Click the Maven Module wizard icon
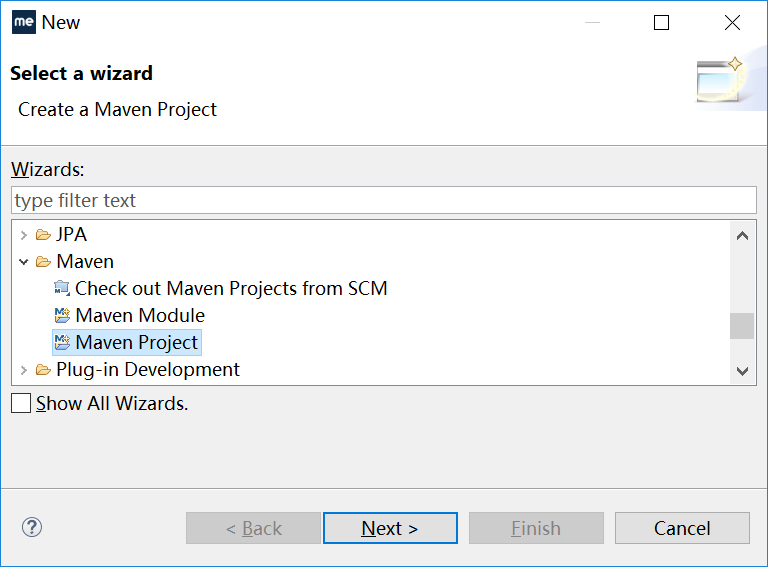This screenshot has width=768, height=567. coord(62,315)
